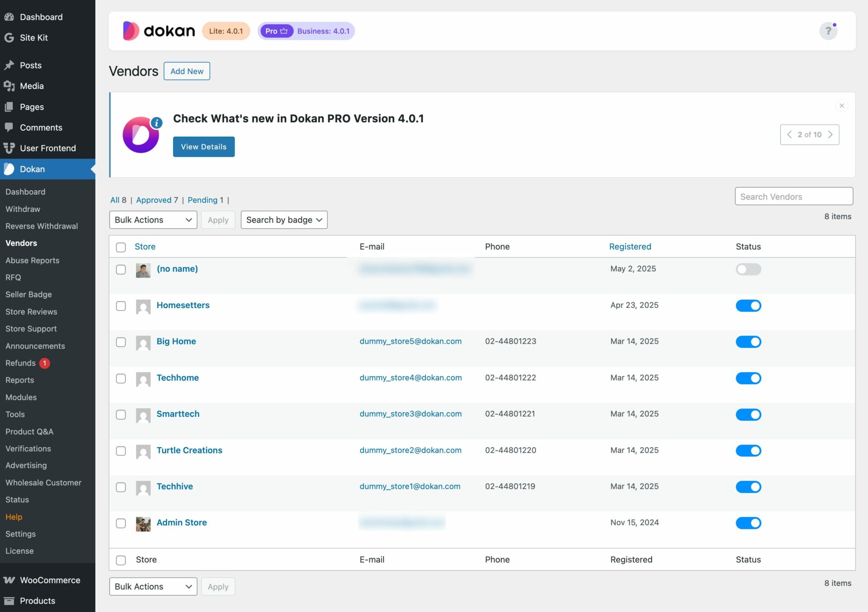
Task: Open Seller Badge menu item
Action: pyautogui.click(x=28, y=294)
